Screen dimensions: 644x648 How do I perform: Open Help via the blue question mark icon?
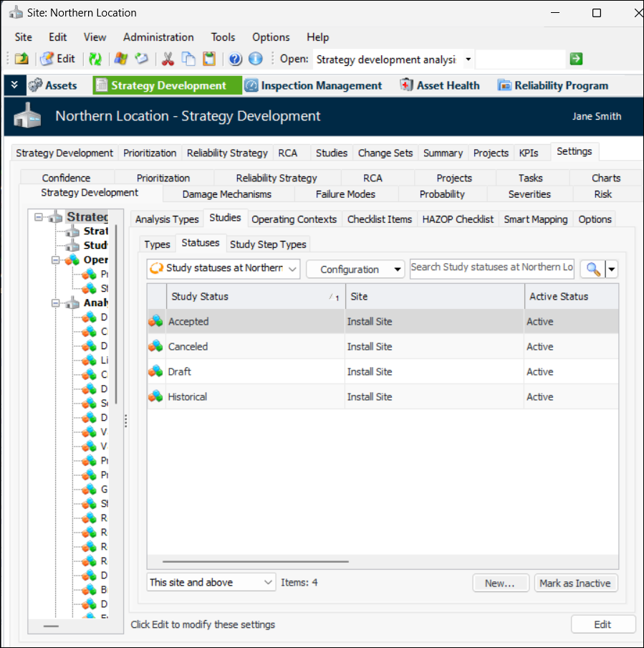(x=236, y=59)
